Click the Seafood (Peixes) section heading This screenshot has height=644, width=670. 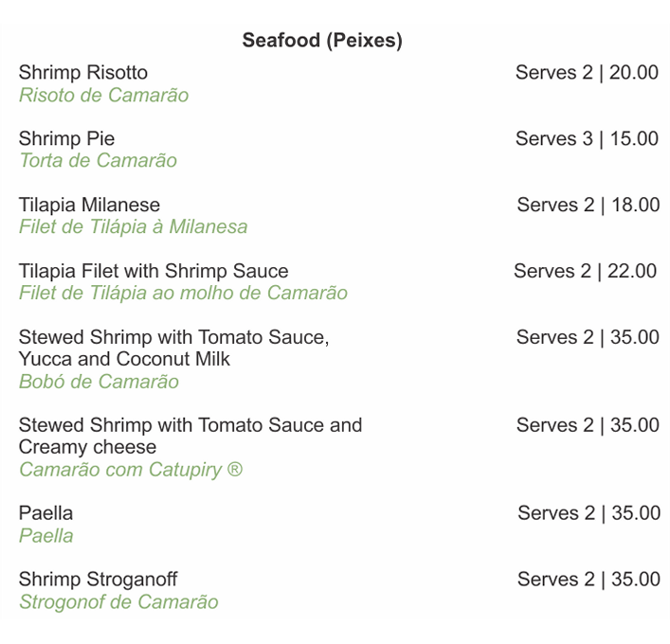pos(322,40)
